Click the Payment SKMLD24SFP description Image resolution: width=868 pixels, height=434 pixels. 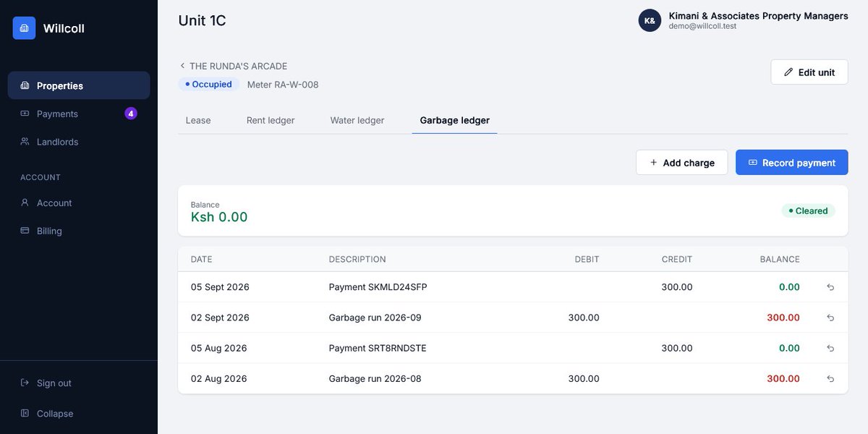click(378, 287)
